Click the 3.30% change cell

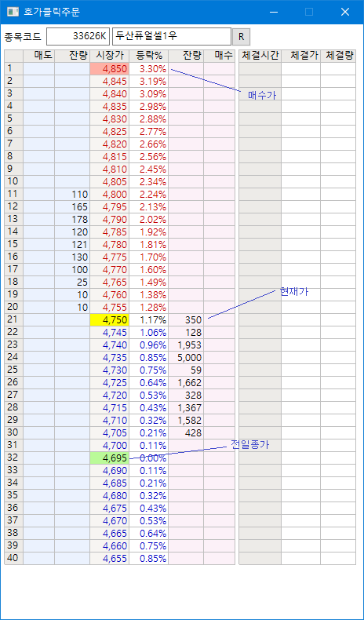point(148,69)
